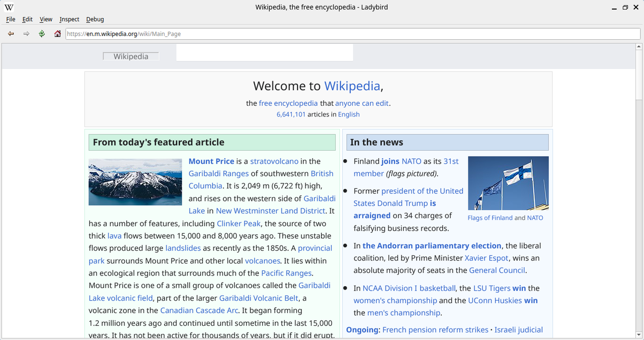The width and height of the screenshot is (644, 340).
Task: Open the Garibaldi Ranges link
Action: coord(219,173)
